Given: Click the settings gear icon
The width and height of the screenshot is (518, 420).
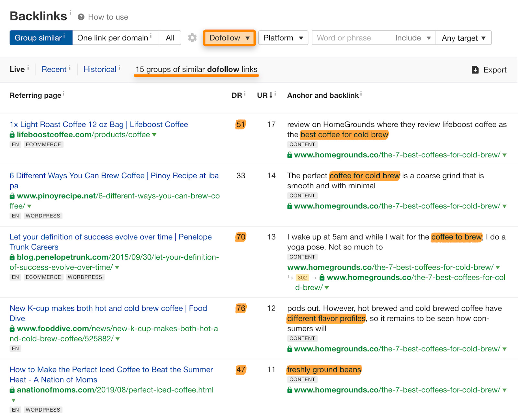Looking at the screenshot, I should point(192,38).
